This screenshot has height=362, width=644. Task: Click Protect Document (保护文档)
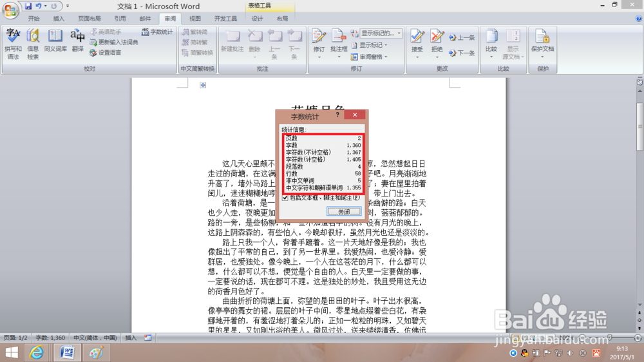[542, 41]
